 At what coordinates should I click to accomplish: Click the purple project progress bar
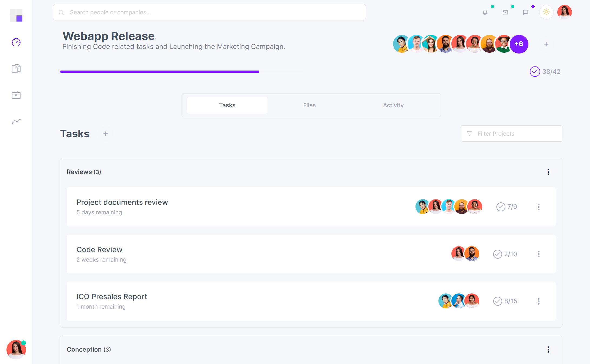159,71
